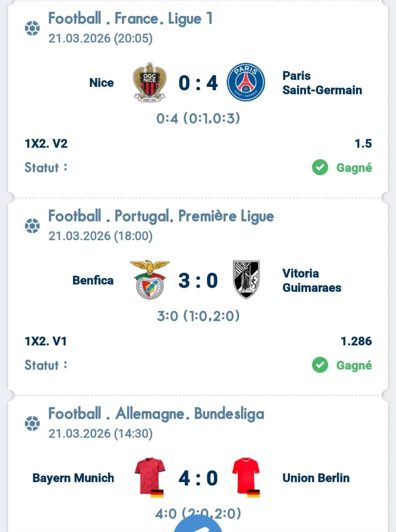Open the Football Allemagne Bundesliga heading
The image size is (396, 532).
point(156,414)
